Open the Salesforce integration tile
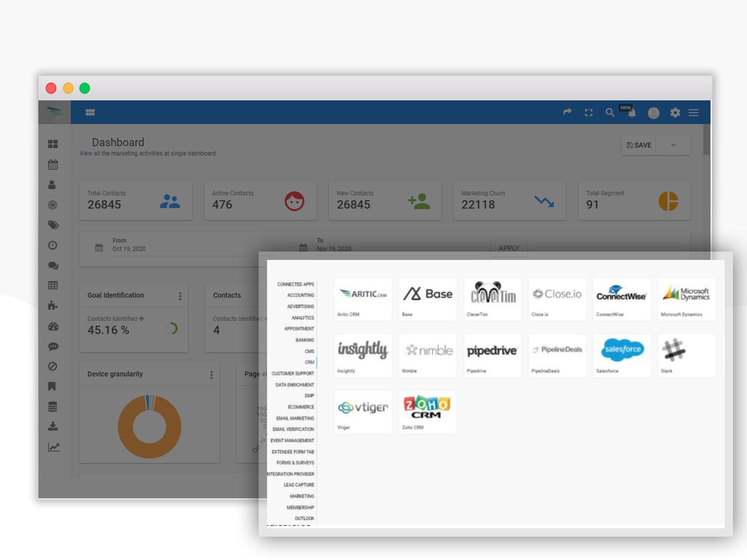747x560 pixels. pos(622,356)
